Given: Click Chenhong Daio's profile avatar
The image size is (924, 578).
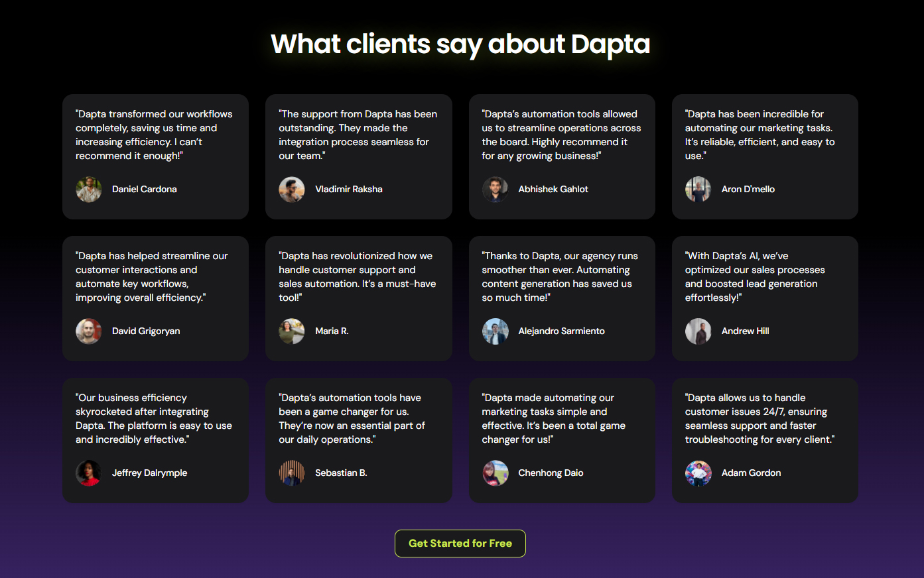Looking at the screenshot, I should pos(495,473).
